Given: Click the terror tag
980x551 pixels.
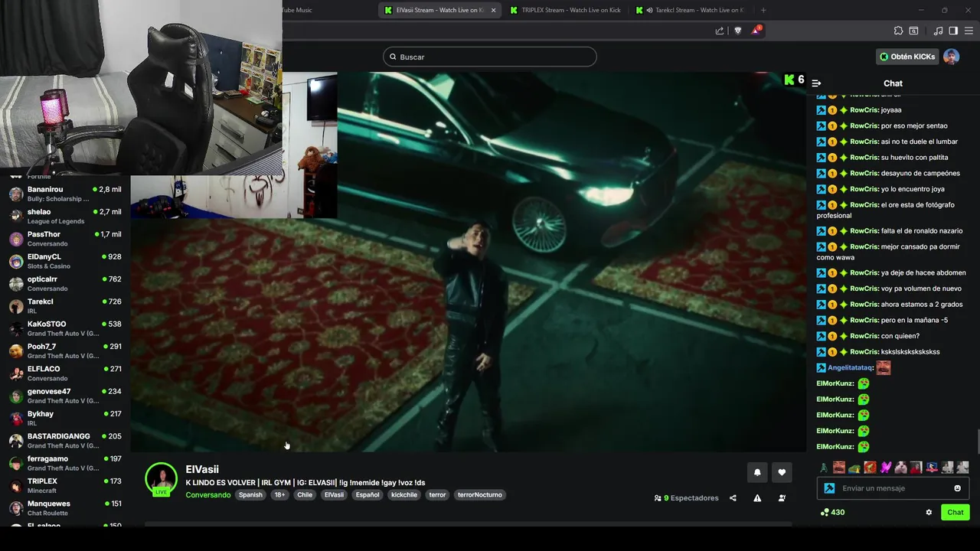Looking at the screenshot, I should [x=437, y=495].
